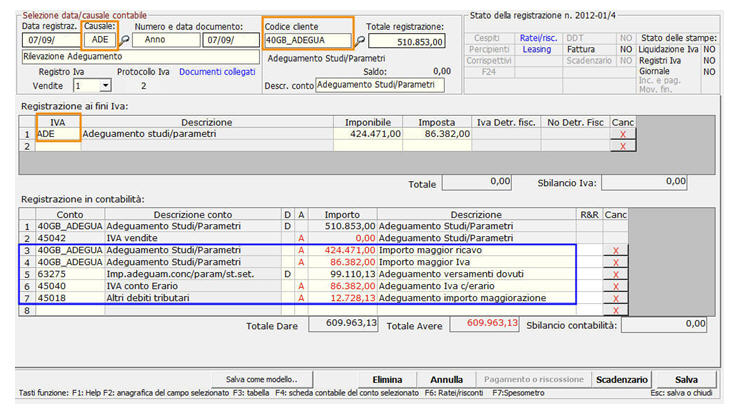Screen dimensions: 732x416
Task: Click Totale Avere field 609.963,13
Action: point(485,324)
